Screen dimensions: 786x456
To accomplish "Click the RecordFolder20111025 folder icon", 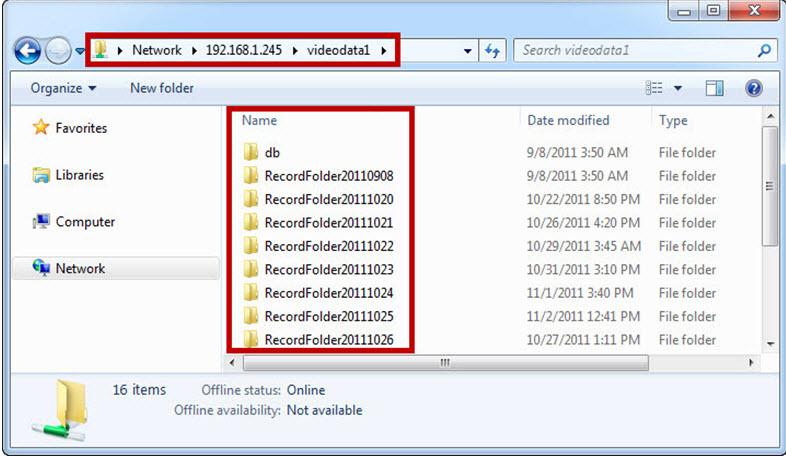I will pyautogui.click(x=251, y=316).
